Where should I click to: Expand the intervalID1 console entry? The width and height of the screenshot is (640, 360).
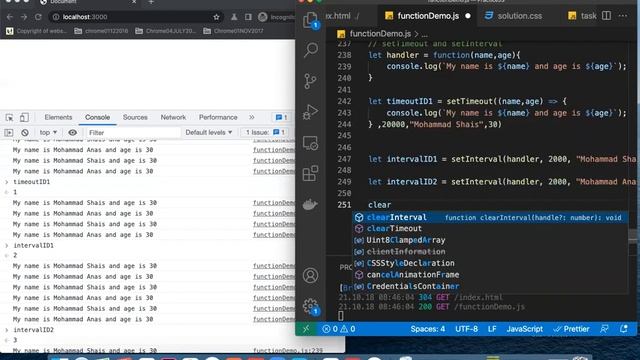tap(7, 245)
